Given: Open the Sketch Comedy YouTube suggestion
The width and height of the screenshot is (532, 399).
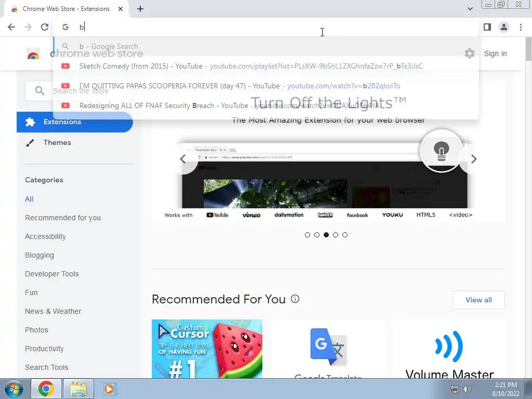Looking at the screenshot, I should click(x=266, y=66).
